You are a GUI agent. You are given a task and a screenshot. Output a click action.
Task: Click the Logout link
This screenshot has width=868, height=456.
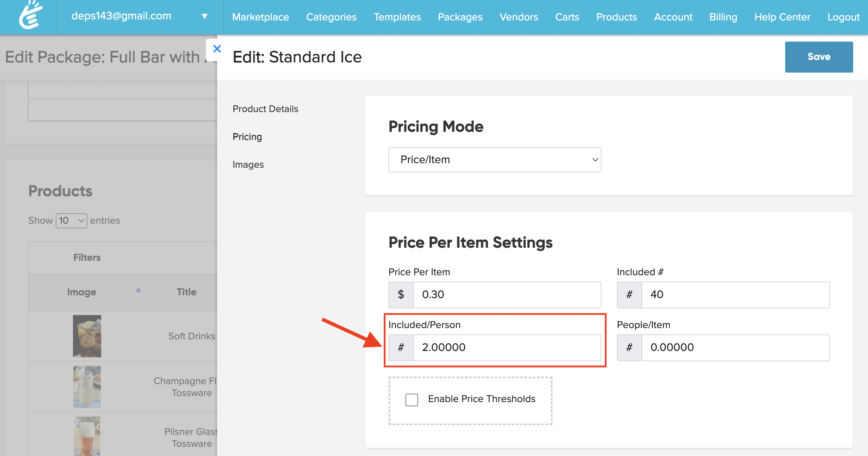click(843, 17)
